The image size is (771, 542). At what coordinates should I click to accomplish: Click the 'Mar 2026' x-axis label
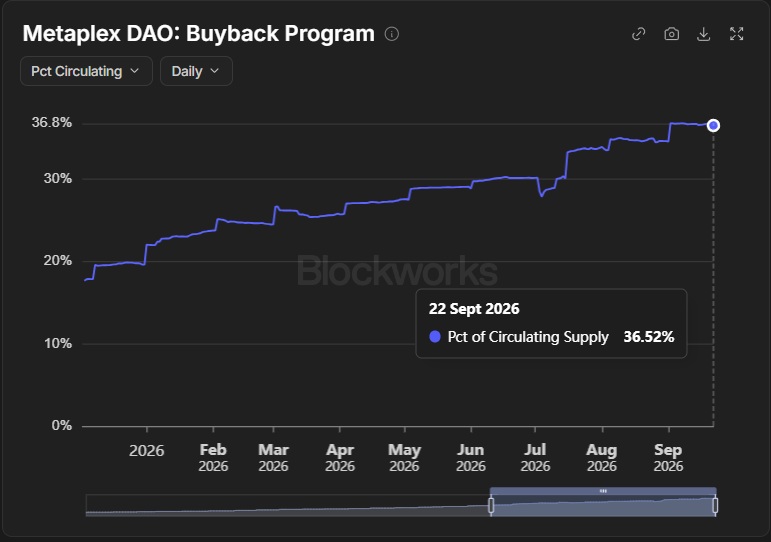[273, 457]
